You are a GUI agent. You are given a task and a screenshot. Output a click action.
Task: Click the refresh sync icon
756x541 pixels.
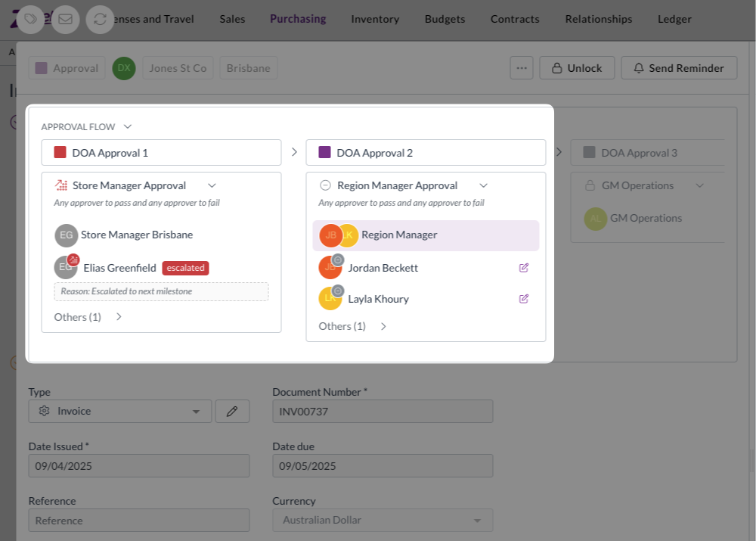(x=100, y=19)
